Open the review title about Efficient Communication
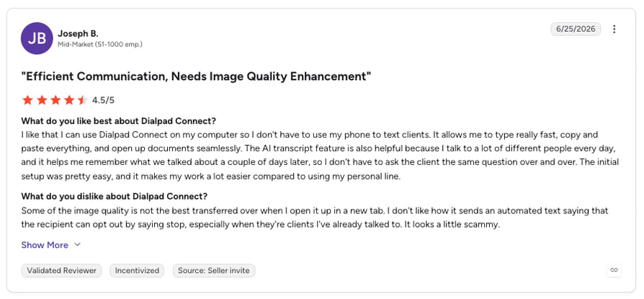Screen dimensions: 644x299 click(197, 76)
